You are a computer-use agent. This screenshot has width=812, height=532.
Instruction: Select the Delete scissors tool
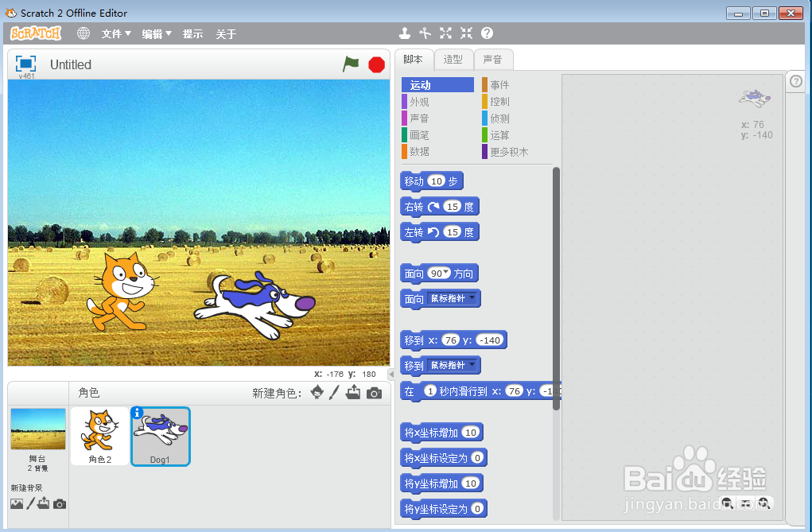coord(425,33)
